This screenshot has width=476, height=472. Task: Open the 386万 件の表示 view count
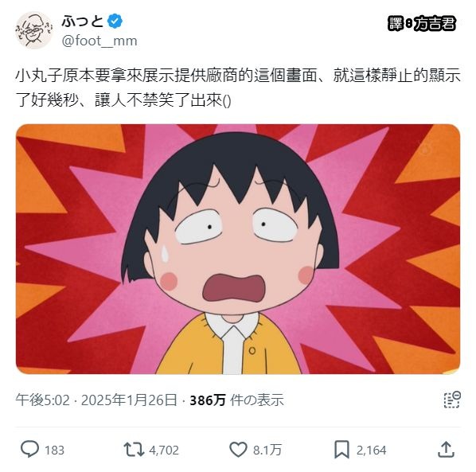(236, 400)
